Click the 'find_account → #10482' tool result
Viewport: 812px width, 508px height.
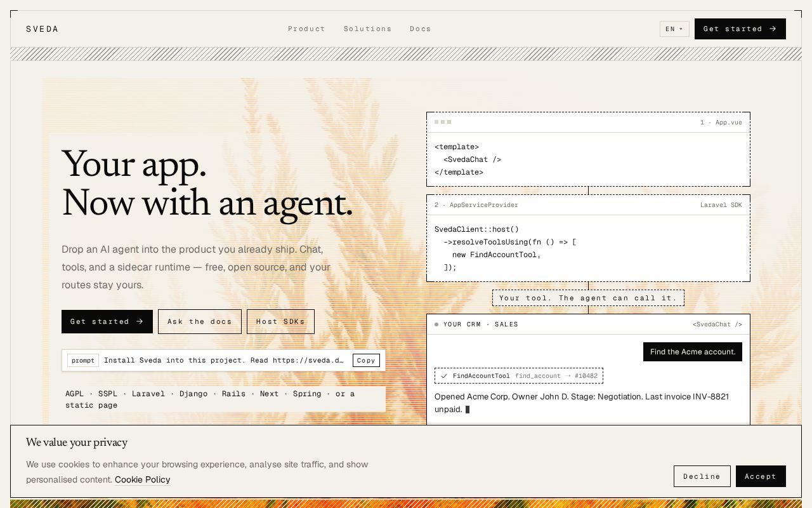[x=556, y=376]
